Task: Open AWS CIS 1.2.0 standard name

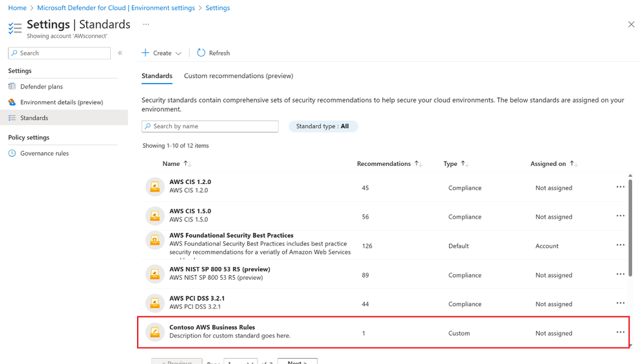Action: click(191, 181)
